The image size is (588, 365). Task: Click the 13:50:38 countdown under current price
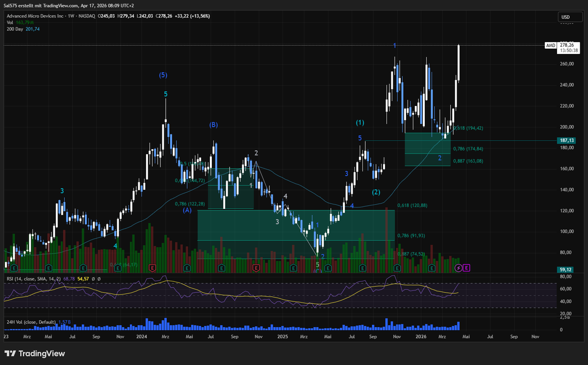568,51
